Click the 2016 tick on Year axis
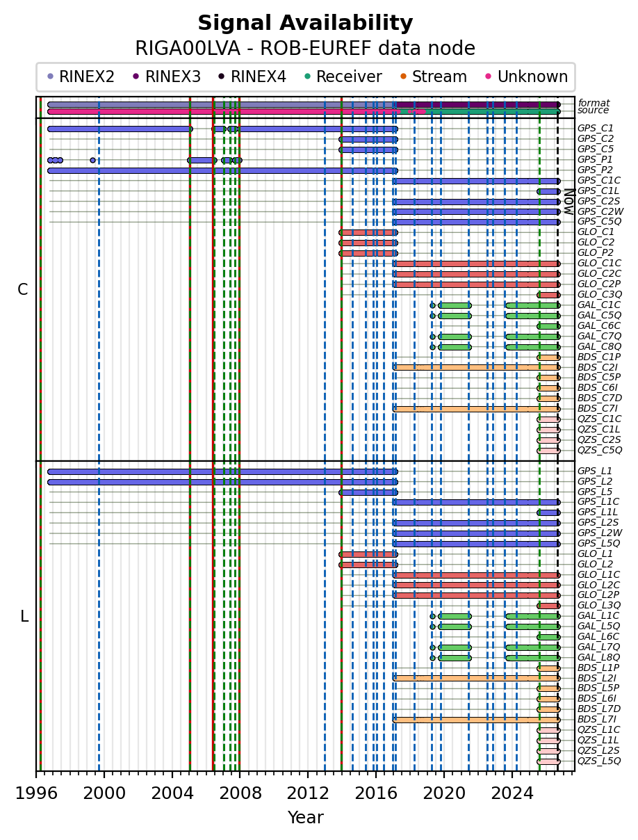Viewport: 638px width, 840px height. click(376, 791)
